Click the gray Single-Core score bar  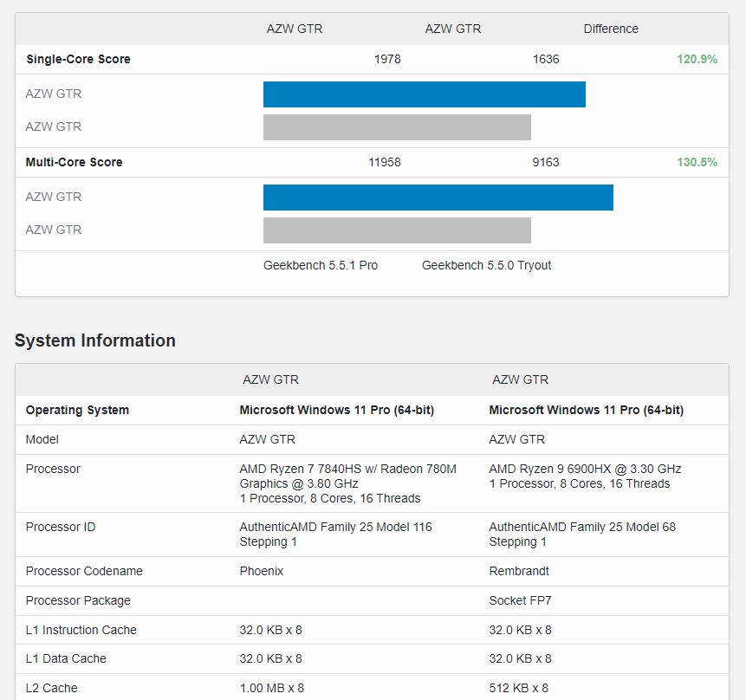[397, 127]
